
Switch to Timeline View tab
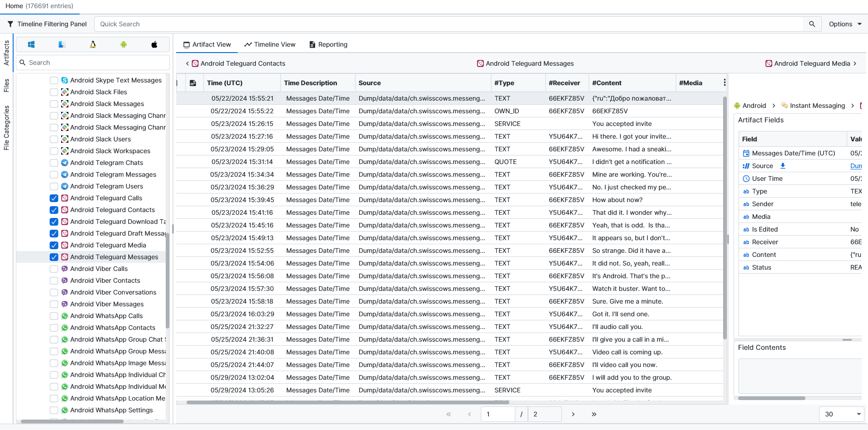pos(270,44)
